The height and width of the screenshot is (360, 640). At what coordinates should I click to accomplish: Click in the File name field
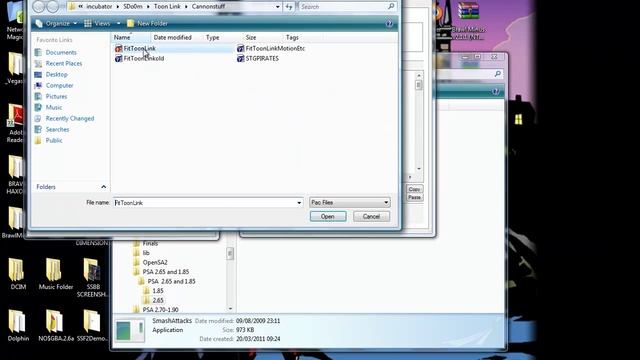point(208,202)
